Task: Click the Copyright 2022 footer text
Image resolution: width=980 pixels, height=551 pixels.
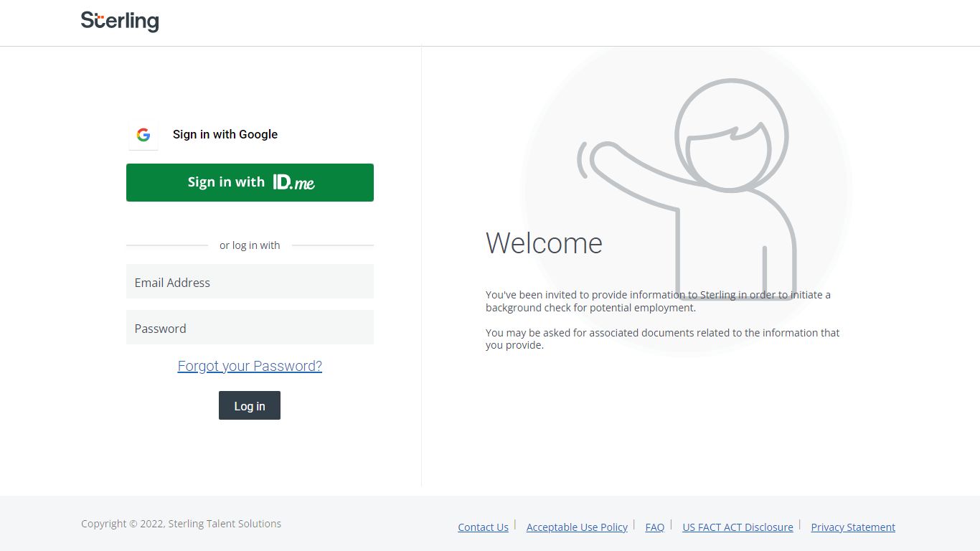Action: point(180,523)
